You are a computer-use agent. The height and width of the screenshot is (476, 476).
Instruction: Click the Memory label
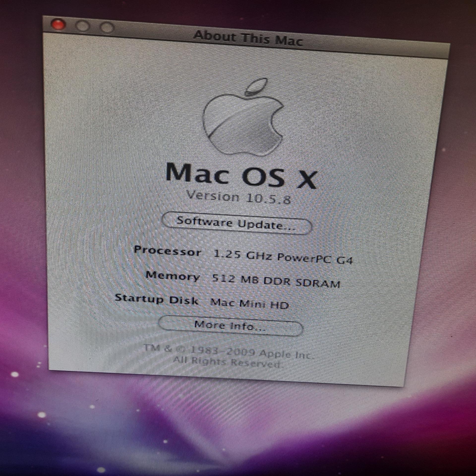pyautogui.click(x=173, y=276)
